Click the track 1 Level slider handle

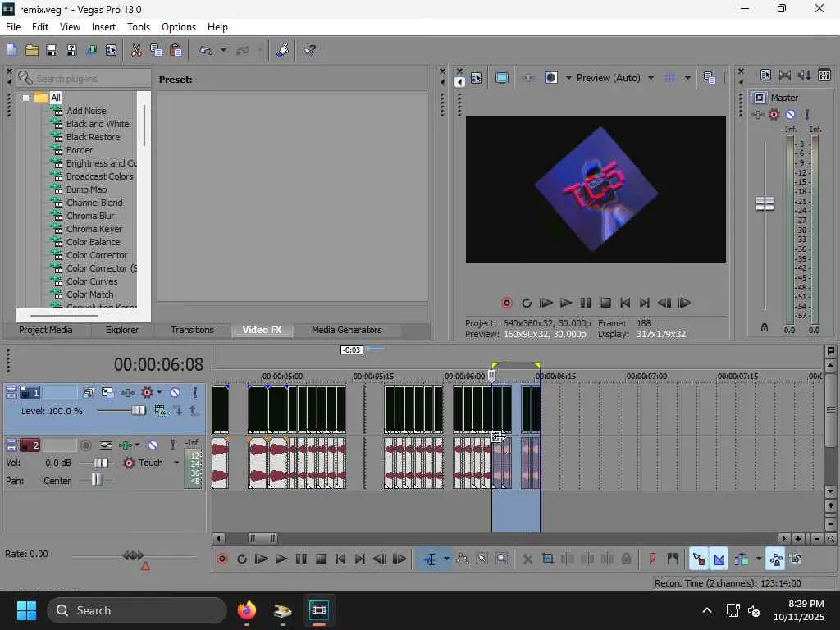(138, 411)
